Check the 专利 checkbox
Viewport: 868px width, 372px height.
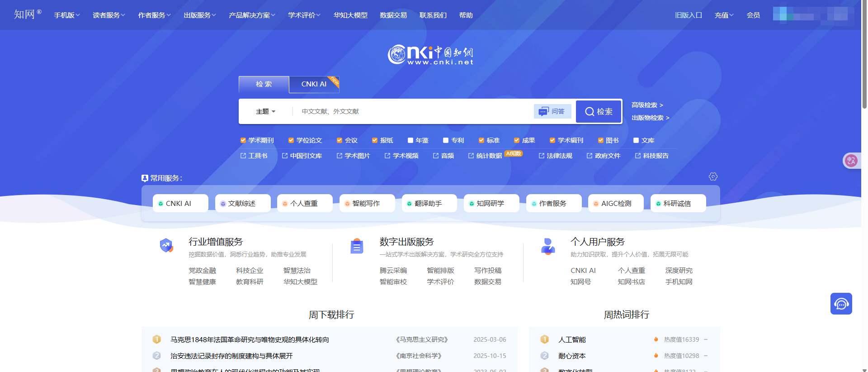(x=446, y=140)
